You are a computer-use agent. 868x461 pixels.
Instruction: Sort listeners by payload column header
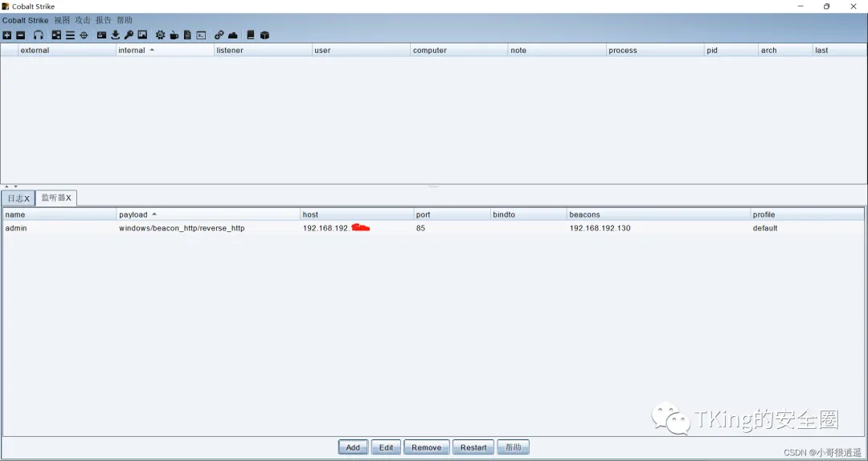(x=208, y=214)
